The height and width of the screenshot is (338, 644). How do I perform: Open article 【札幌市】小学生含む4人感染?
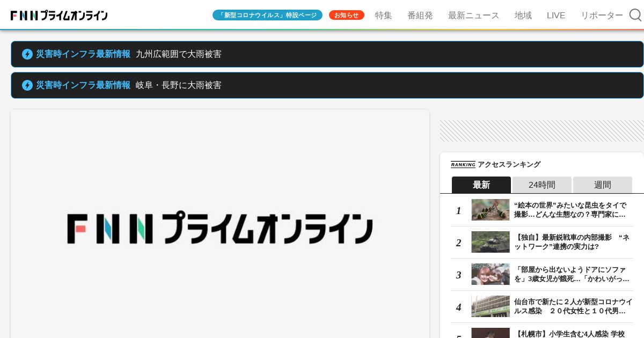point(570,334)
